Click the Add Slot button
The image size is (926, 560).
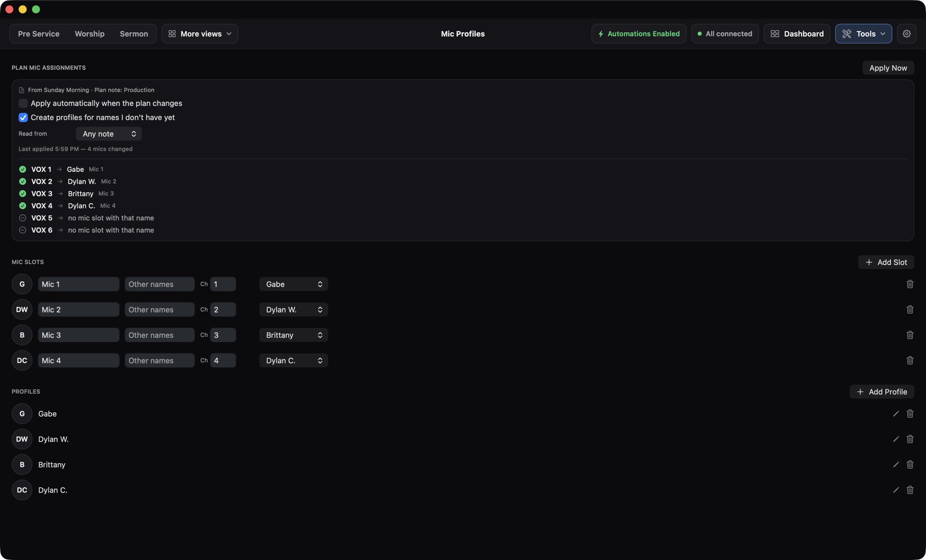click(886, 262)
